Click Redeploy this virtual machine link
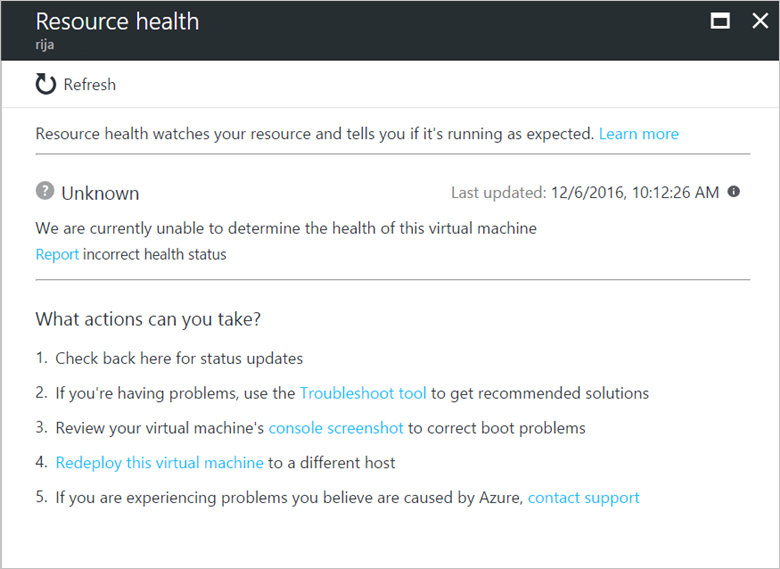Image resolution: width=780 pixels, height=569 pixels. coord(160,463)
